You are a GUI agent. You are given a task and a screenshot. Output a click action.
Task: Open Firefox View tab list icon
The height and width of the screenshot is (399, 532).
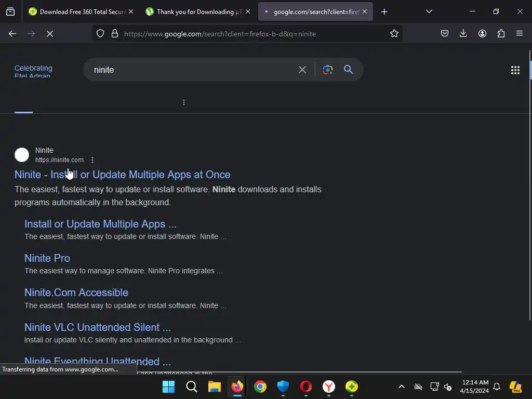pyautogui.click(x=10, y=11)
